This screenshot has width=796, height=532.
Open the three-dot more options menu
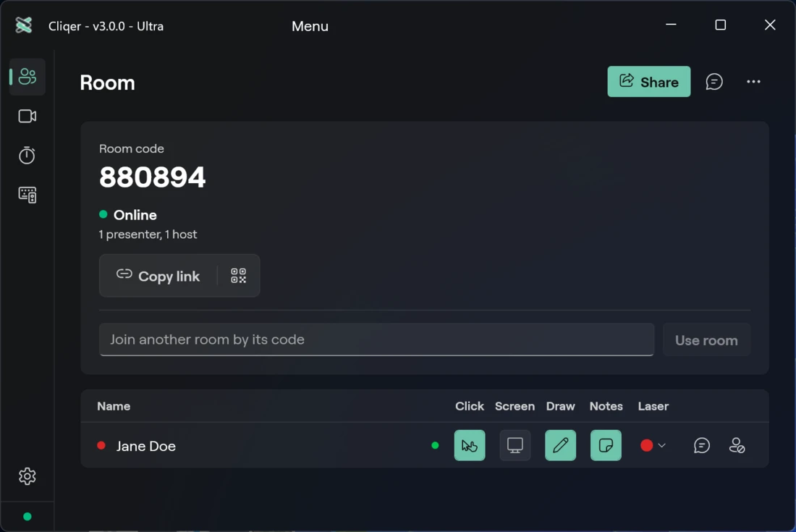pos(753,82)
